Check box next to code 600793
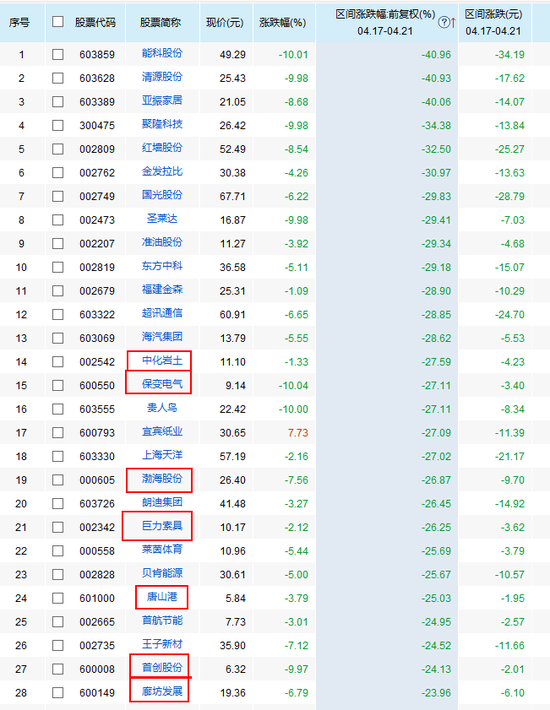 tap(58, 433)
